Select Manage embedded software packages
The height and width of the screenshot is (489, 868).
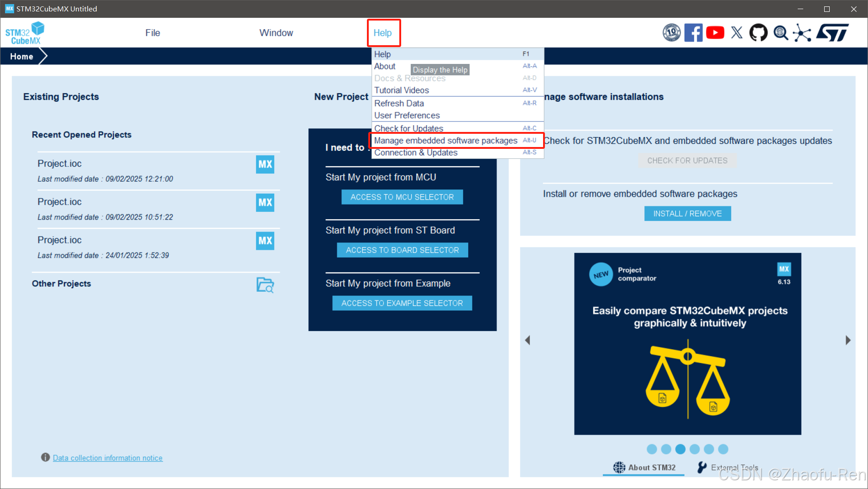point(458,140)
